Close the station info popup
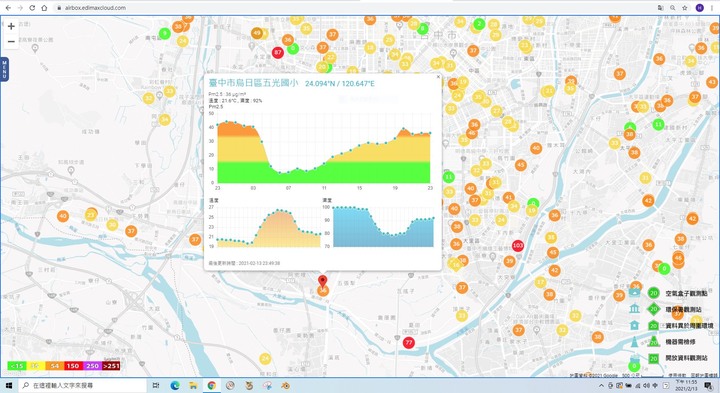This screenshot has width=720, height=393. point(438,77)
